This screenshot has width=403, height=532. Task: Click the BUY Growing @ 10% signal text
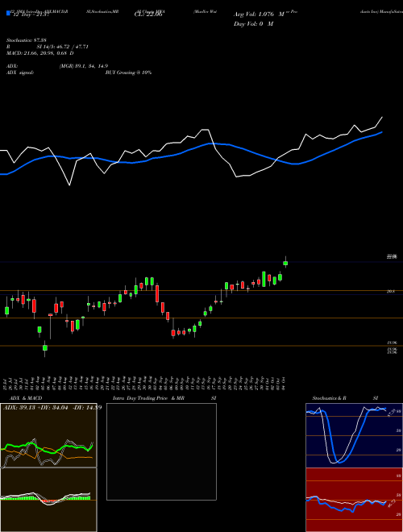click(128, 73)
